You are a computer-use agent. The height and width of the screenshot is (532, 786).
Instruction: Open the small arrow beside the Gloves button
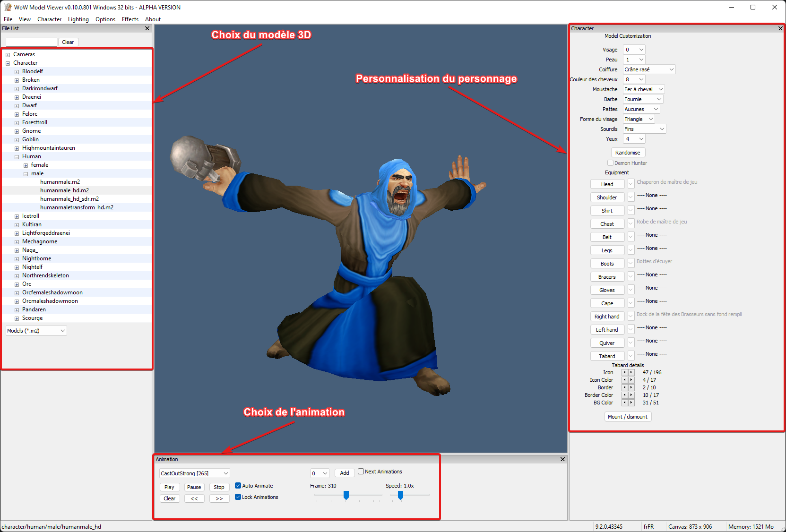tap(631, 290)
